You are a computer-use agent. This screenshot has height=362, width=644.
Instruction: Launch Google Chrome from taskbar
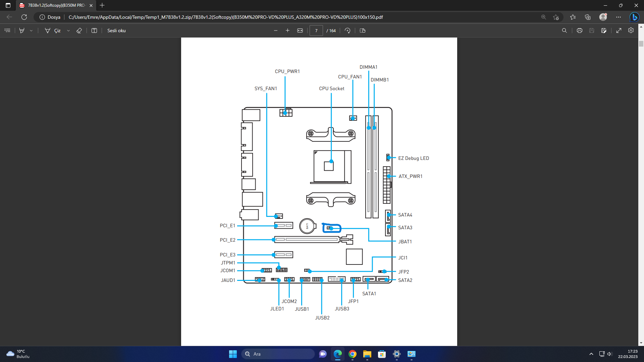pyautogui.click(x=353, y=354)
